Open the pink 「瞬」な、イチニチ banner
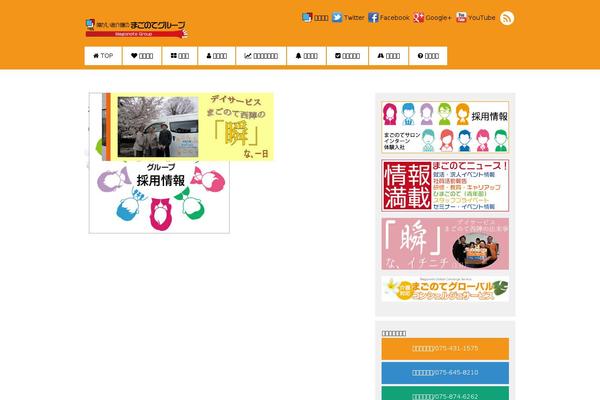 click(445, 244)
